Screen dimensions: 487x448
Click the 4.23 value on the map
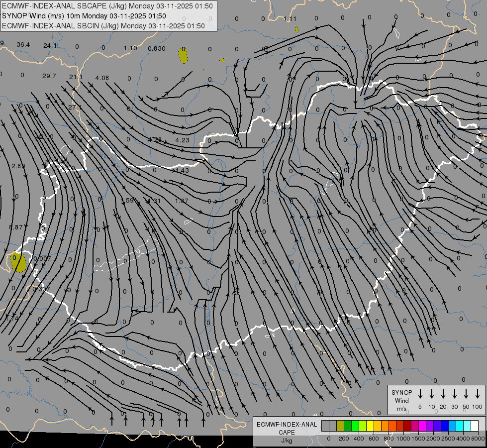point(183,140)
